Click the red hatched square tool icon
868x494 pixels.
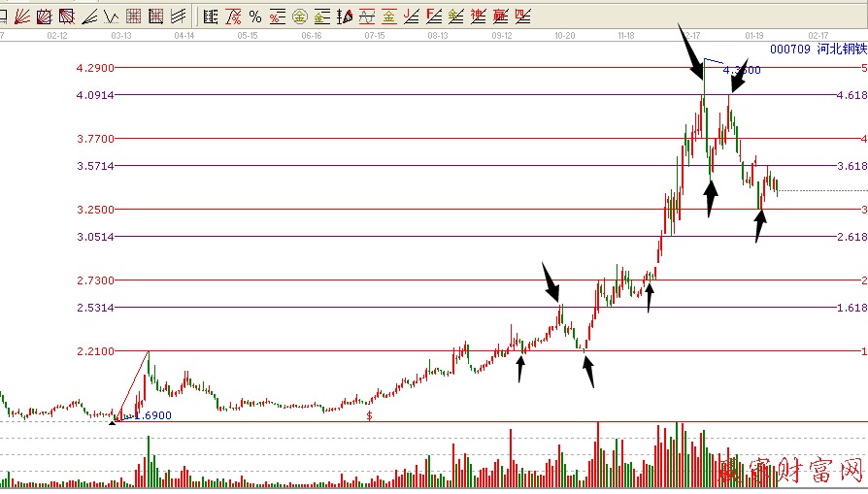(66, 16)
